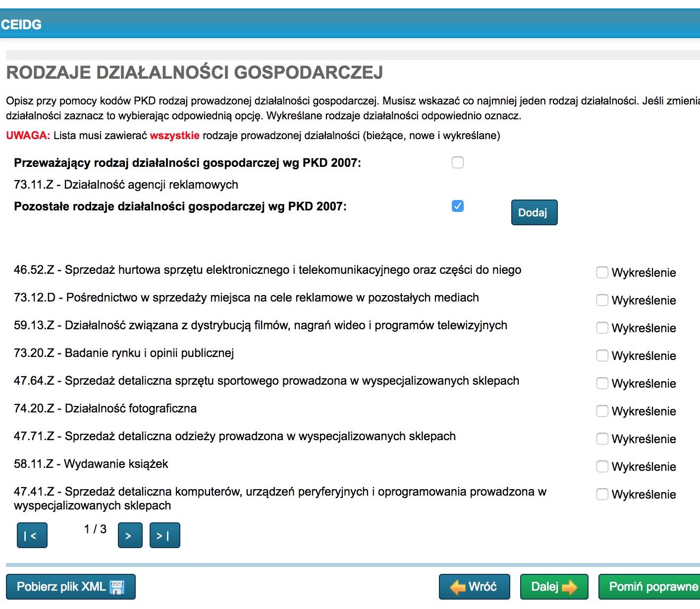Click the Dodaj button

(534, 212)
